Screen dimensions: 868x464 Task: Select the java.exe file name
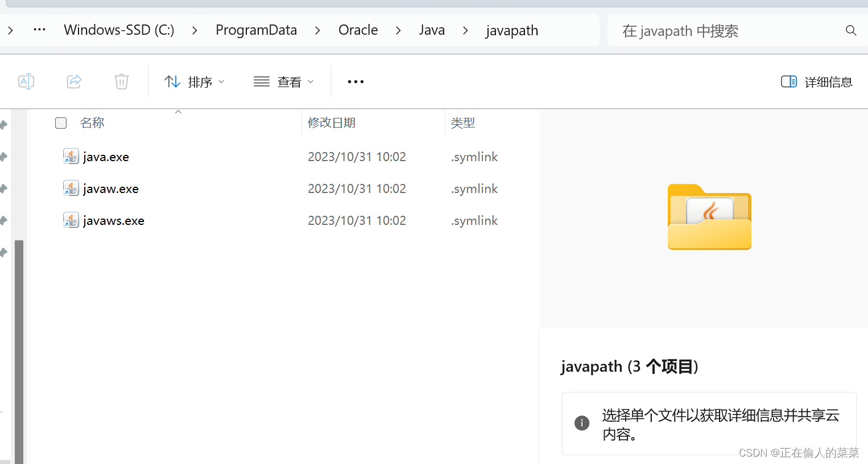pos(106,157)
